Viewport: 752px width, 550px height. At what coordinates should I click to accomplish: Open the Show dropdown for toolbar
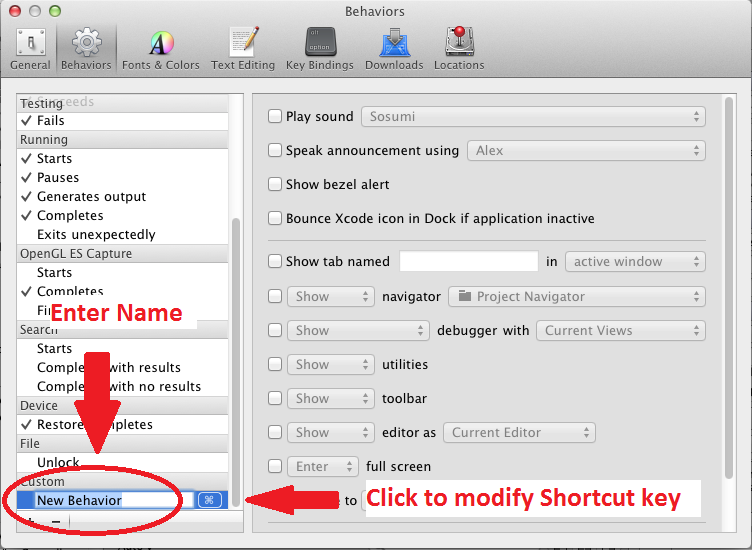click(330, 398)
